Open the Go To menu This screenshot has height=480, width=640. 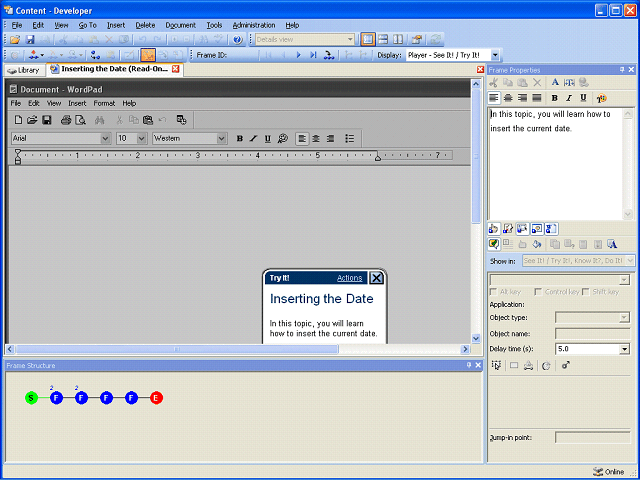[x=87, y=25]
